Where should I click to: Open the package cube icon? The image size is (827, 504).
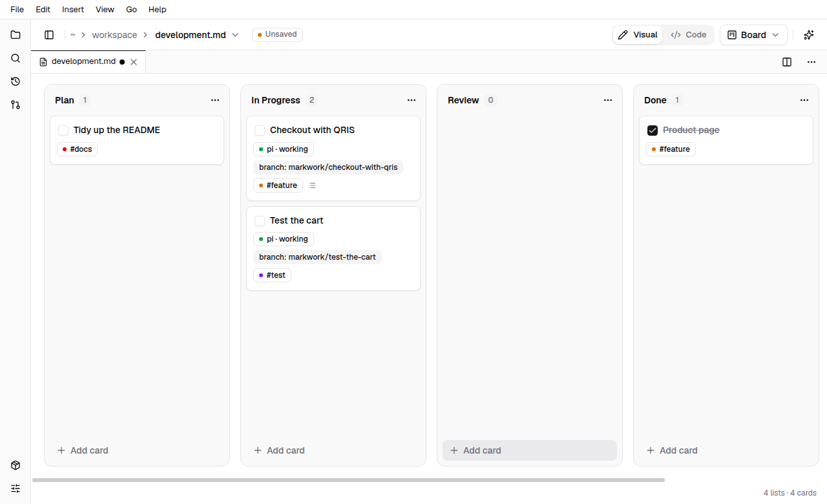point(16,465)
